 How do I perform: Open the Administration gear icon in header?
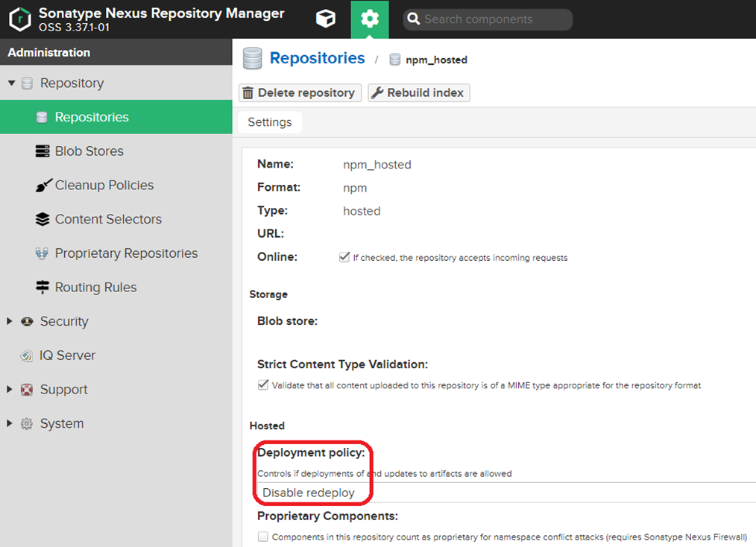click(x=370, y=19)
